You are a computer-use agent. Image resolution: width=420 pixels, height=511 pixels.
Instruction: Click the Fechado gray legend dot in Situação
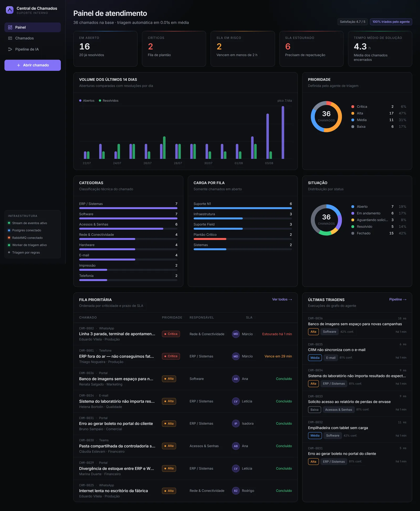tap(353, 233)
